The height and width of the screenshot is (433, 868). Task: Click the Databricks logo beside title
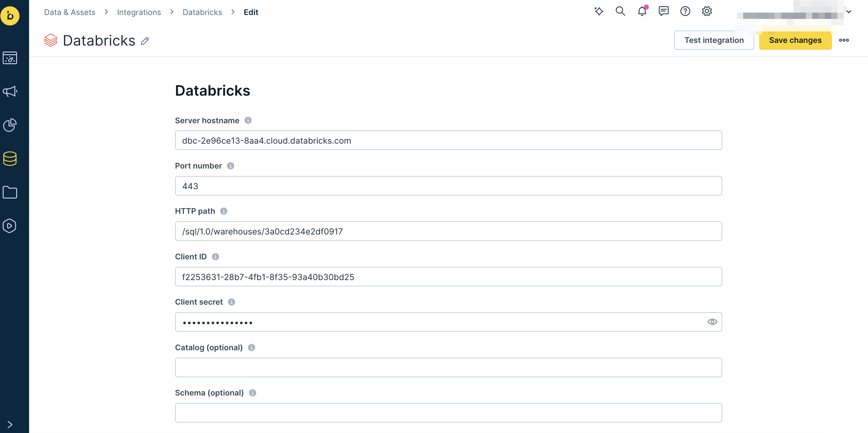point(51,40)
